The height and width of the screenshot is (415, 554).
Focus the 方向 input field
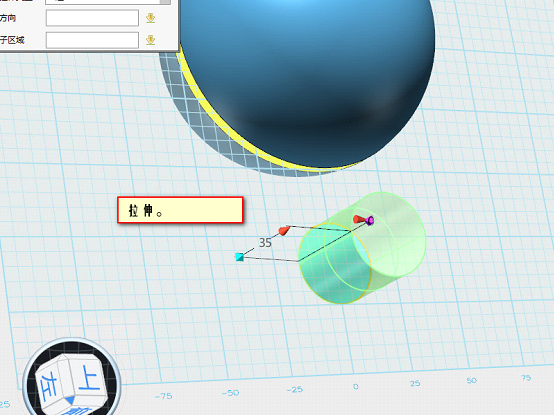92,18
